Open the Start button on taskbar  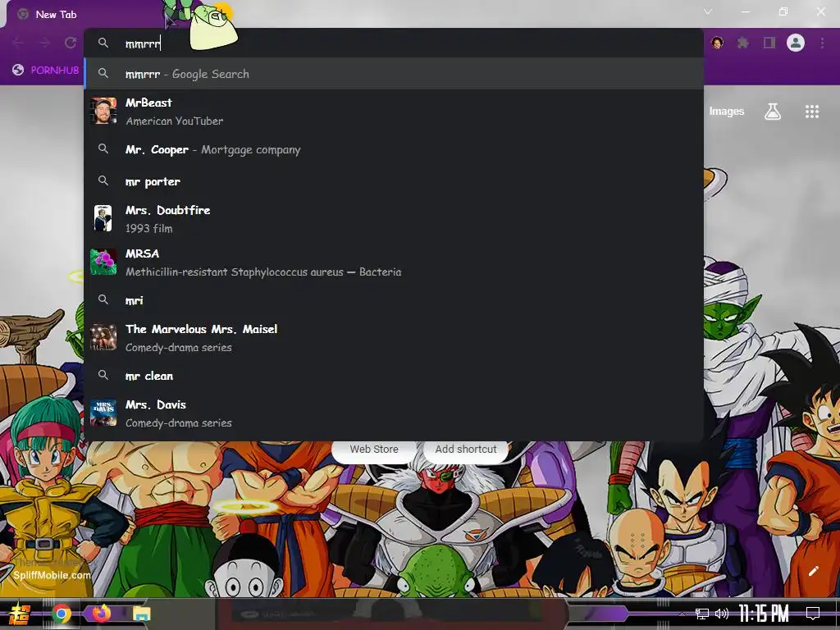coord(20,614)
